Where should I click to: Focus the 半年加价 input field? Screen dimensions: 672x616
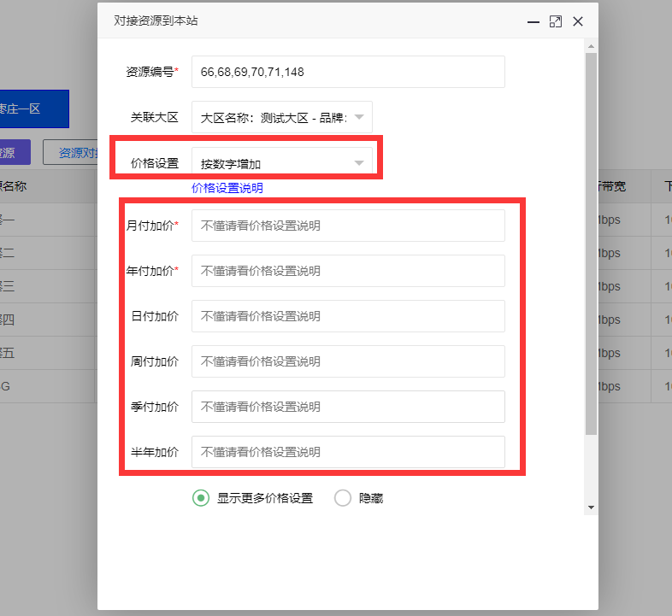click(x=348, y=452)
